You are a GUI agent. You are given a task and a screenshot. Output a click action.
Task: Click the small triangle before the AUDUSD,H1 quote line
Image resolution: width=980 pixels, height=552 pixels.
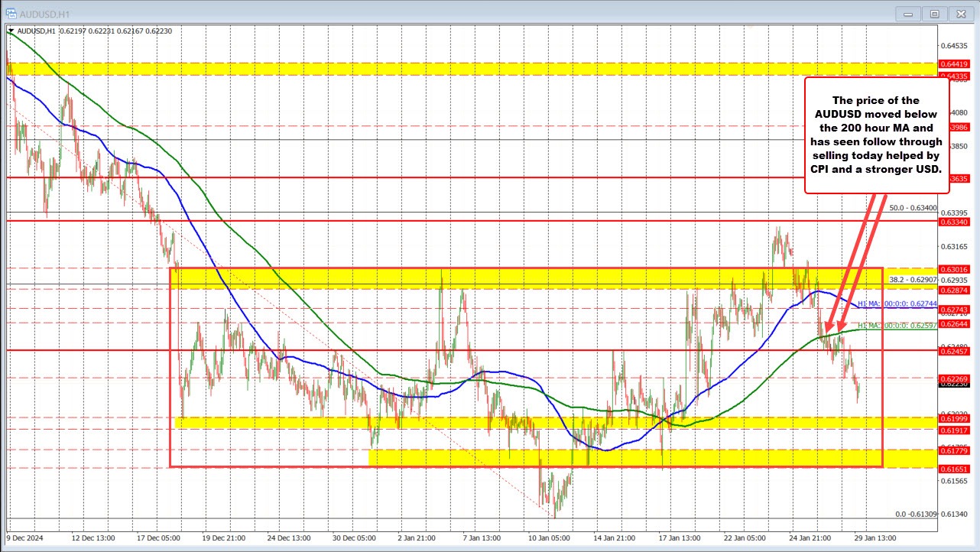point(9,31)
